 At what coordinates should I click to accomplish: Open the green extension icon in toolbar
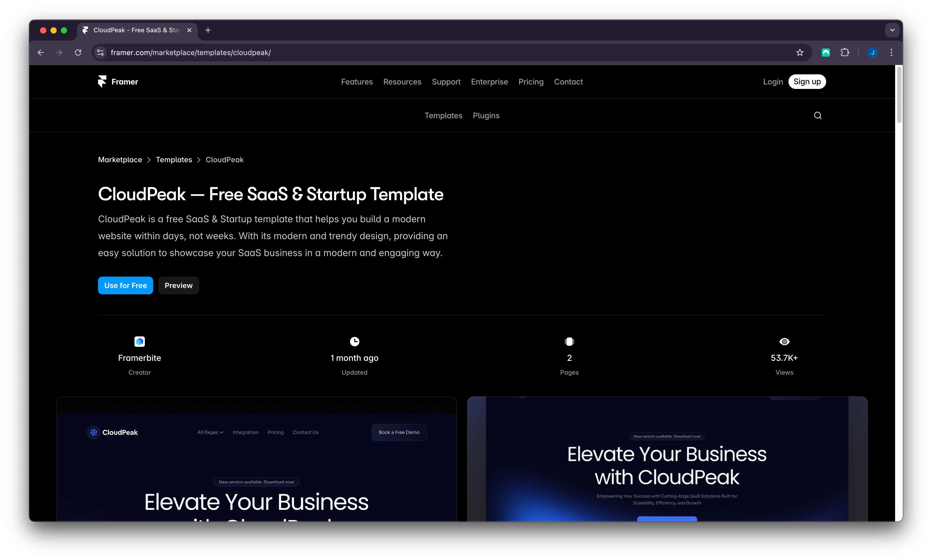[x=826, y=53]
